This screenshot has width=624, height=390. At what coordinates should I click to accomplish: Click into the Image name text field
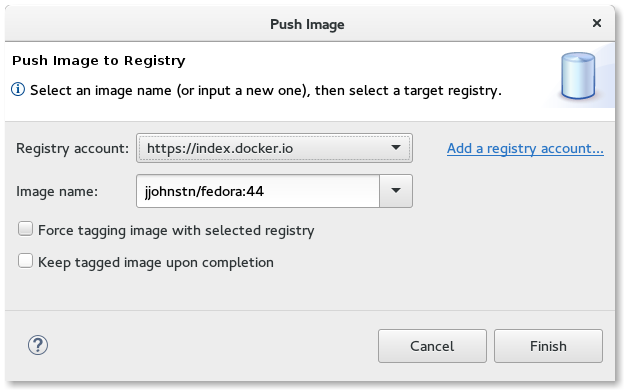tap(258, 191)
